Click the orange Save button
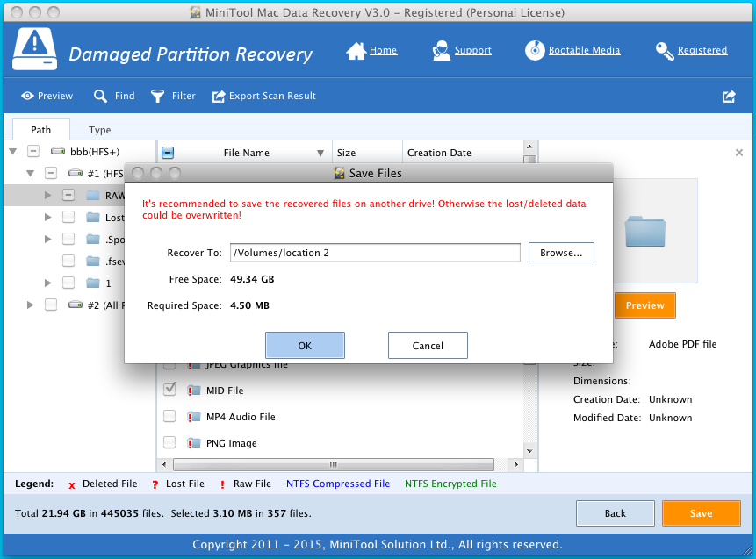756x559 pixels. coord(701,513)
